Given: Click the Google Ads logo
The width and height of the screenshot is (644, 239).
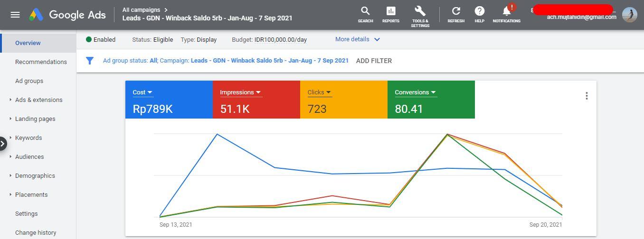Looking at the screenshot, I should (x=67, y=15).
